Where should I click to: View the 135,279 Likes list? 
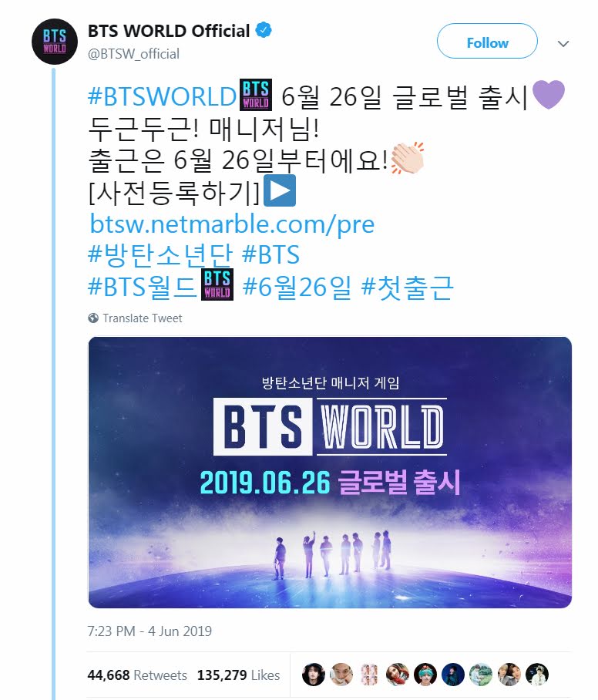point(238,675)
